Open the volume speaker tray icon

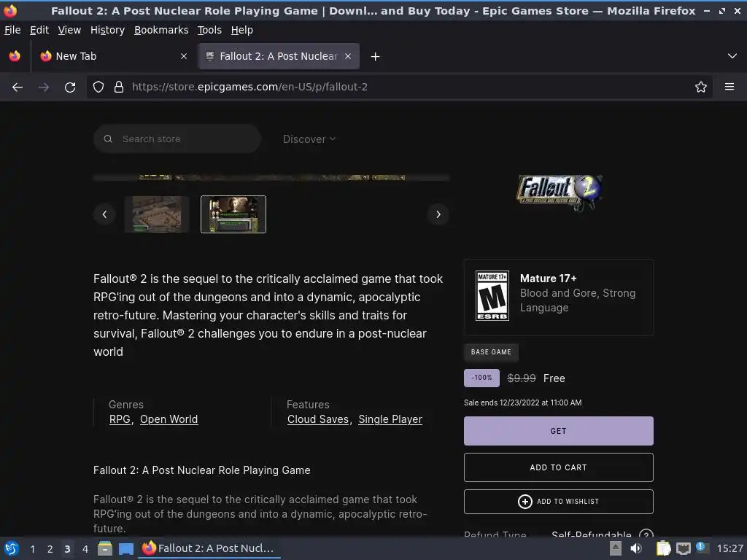point(636,548)
